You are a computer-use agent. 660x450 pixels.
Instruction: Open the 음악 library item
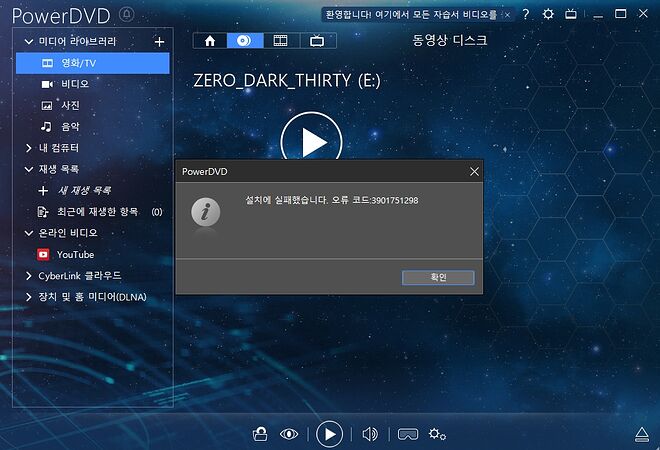coord(70,127)
